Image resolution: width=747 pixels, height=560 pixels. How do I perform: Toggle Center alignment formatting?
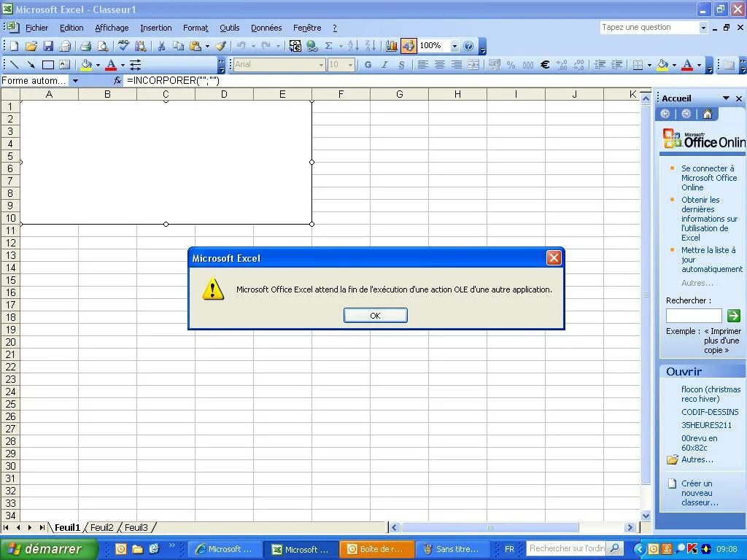point(440,64)
